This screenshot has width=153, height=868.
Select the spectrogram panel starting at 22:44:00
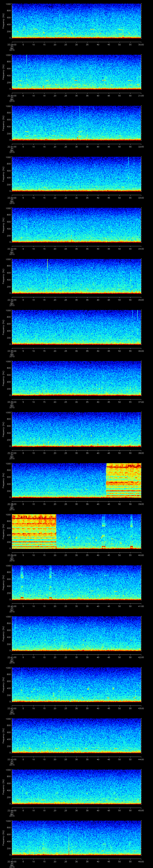[x=76, y=787]
